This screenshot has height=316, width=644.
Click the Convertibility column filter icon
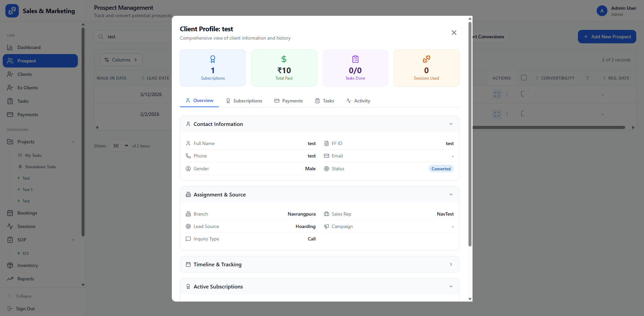pyautogui.click(x=587, y=78)
